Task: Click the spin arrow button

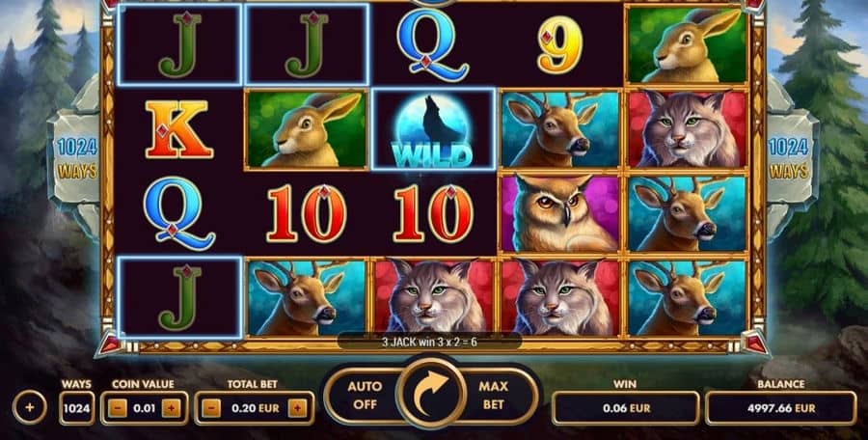Action: pos(432,395)
